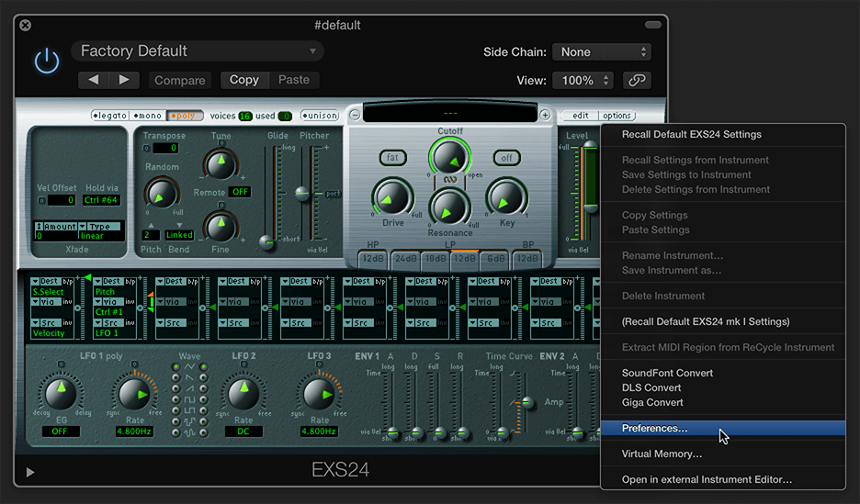The width and height of the screenshot is (860, 504).
Task: Adjust the Resonance knob
Action: point(449,207)
